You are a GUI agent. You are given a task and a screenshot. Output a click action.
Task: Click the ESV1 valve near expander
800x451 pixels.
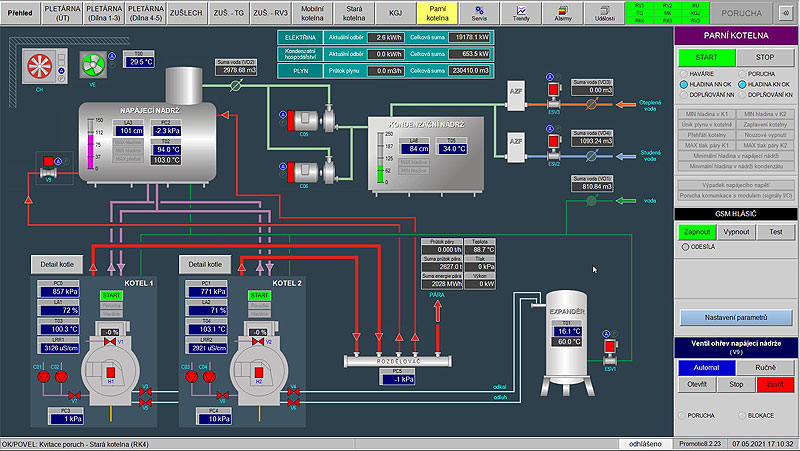[610, 353]
